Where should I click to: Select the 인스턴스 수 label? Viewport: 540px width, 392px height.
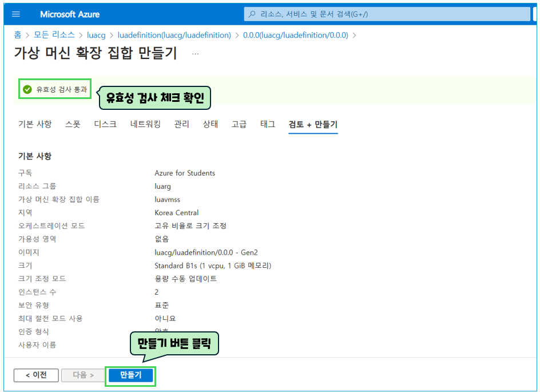coord(37,292)
